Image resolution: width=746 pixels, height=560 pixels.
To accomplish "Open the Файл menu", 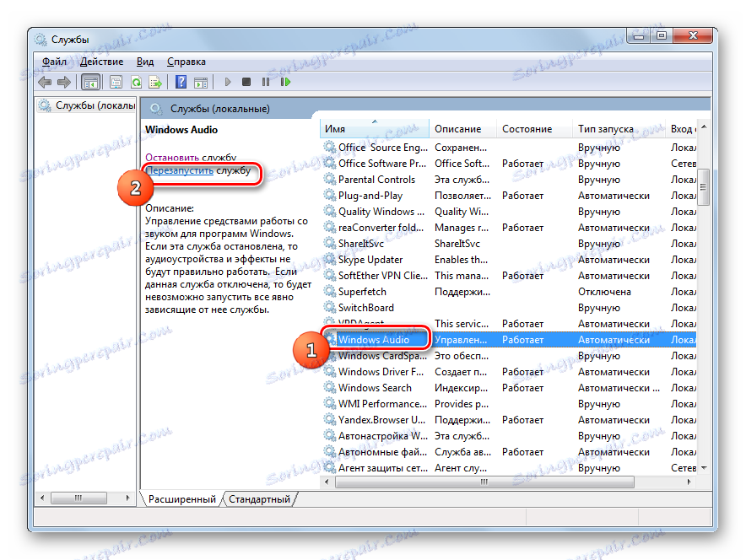I will tap(54, 62).
